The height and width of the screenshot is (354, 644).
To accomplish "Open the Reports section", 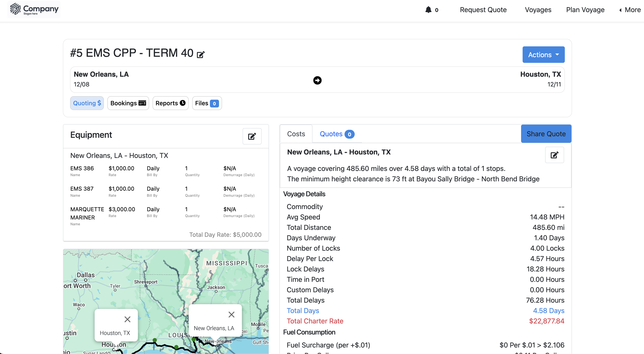I will [170, 103].
